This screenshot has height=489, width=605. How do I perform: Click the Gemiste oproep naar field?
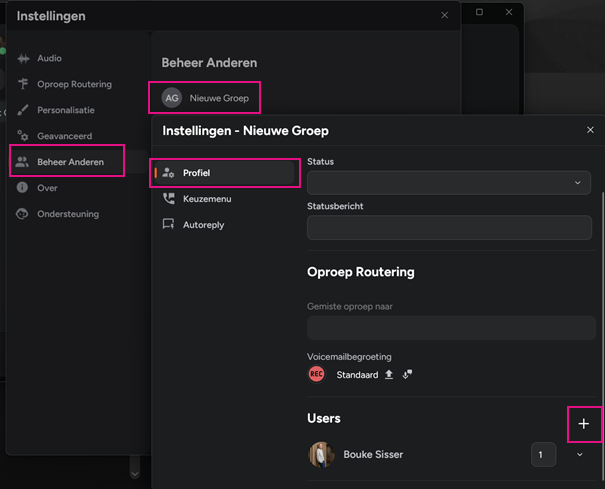click(x=451, y=328)
